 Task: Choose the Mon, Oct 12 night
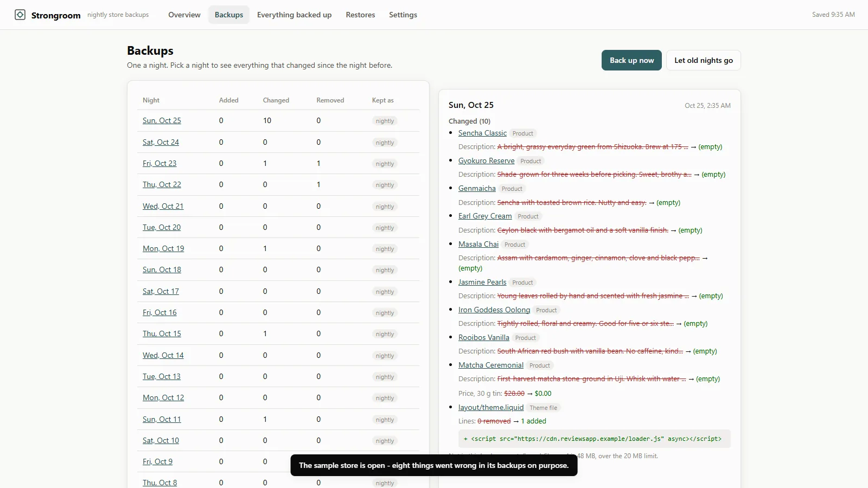point(163,397)
